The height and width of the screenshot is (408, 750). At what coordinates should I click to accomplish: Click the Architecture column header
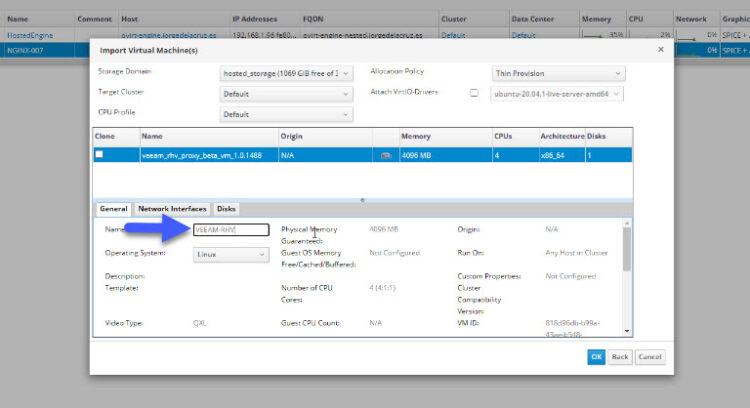(562, 136)
